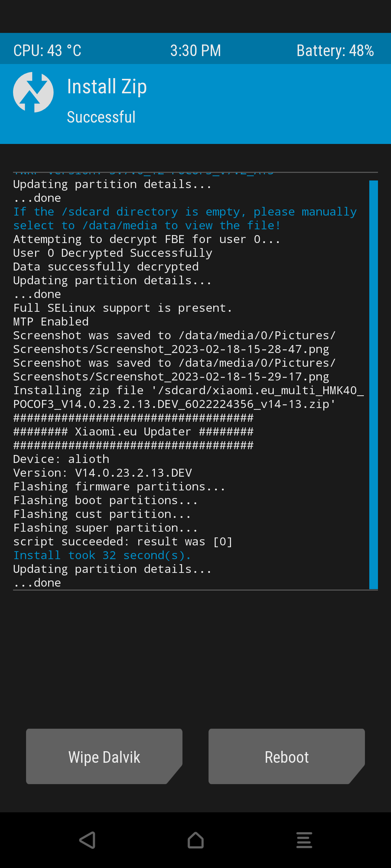Select the 'script succeeded: result was [0]' line

click(123, 541)
